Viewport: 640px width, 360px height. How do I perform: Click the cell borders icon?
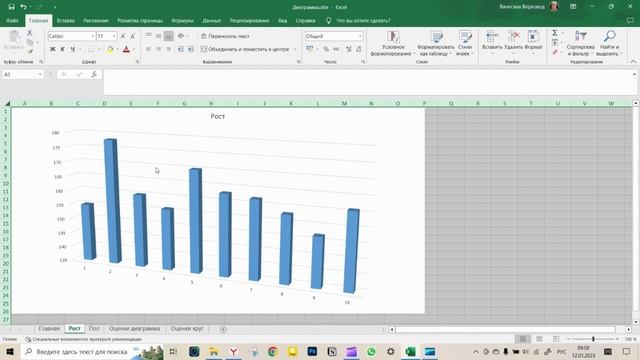[91, 49]
